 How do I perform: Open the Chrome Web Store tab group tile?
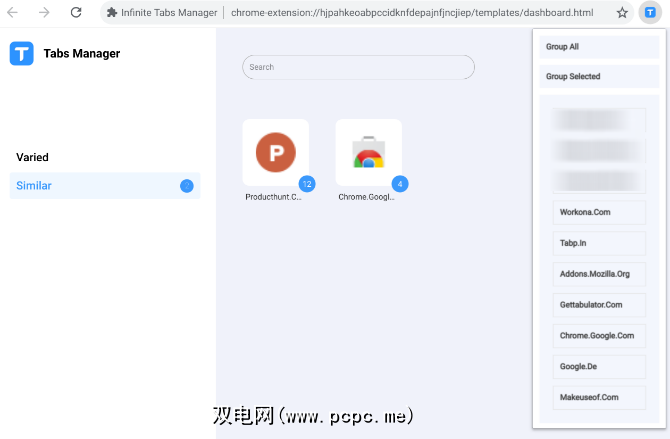click(x=368, y=153)
